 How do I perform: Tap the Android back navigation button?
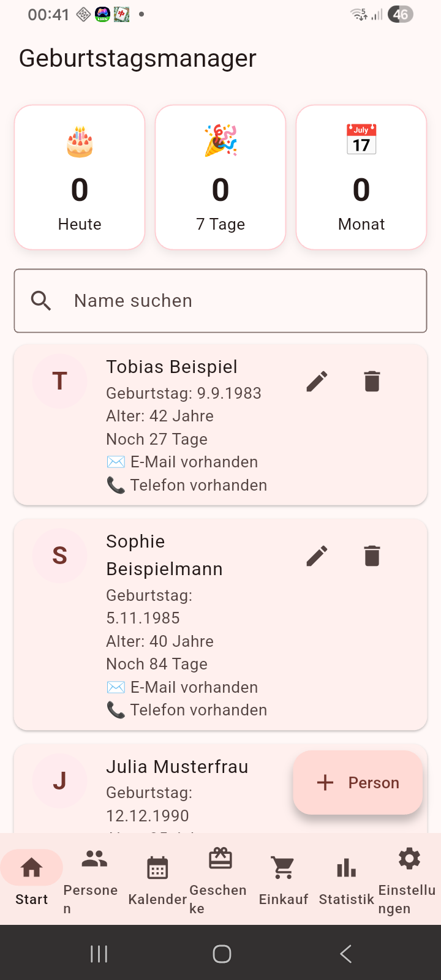[x=345, y=954]
